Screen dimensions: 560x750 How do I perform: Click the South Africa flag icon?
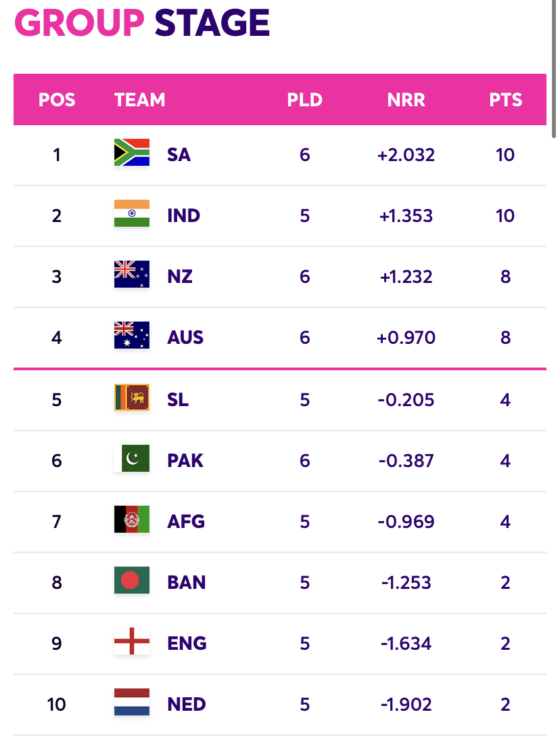[132, 152]
